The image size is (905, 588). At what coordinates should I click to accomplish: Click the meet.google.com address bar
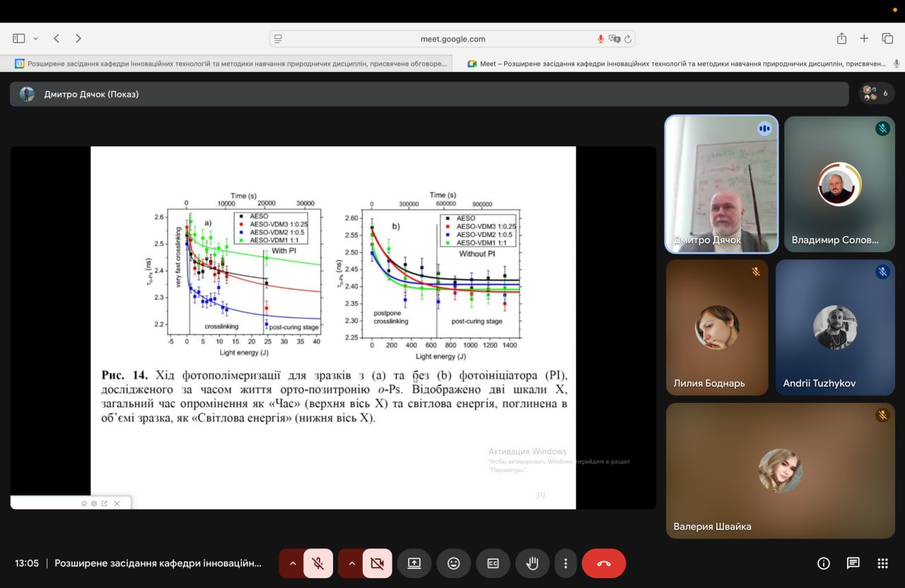(452, 39)
